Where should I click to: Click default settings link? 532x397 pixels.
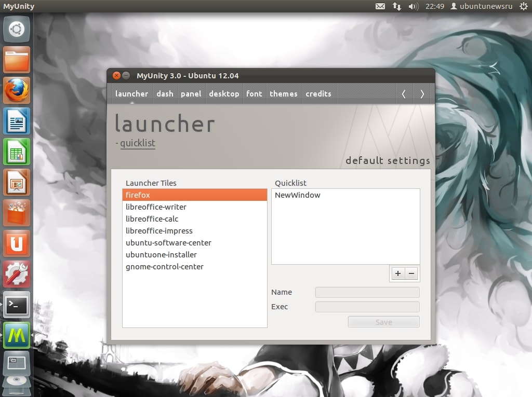point(388,160)
